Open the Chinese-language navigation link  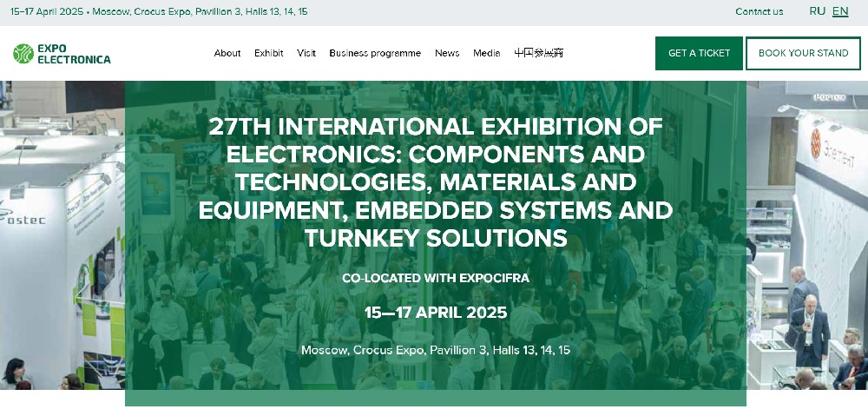[x=538, y=53]
